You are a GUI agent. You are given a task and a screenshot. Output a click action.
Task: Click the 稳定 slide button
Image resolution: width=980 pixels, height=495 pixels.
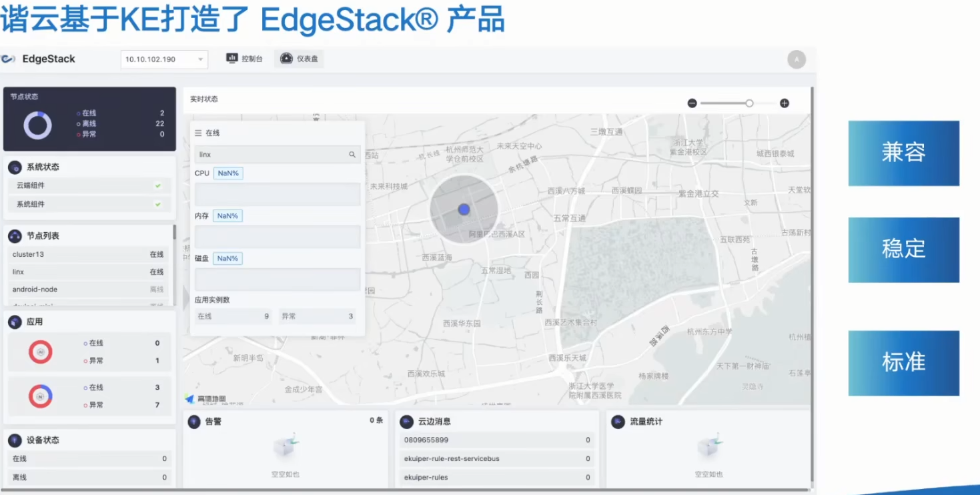[904, 250]
